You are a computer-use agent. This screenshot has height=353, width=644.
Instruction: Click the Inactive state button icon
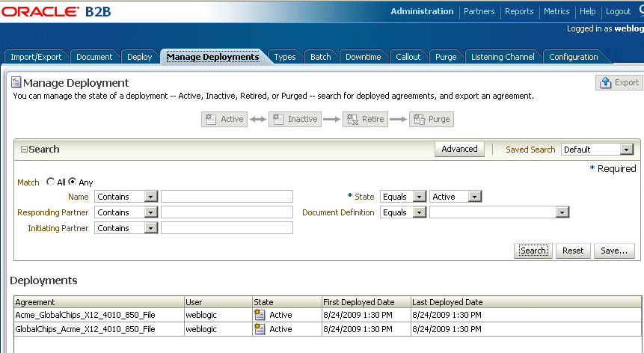[x=278, y=119]
